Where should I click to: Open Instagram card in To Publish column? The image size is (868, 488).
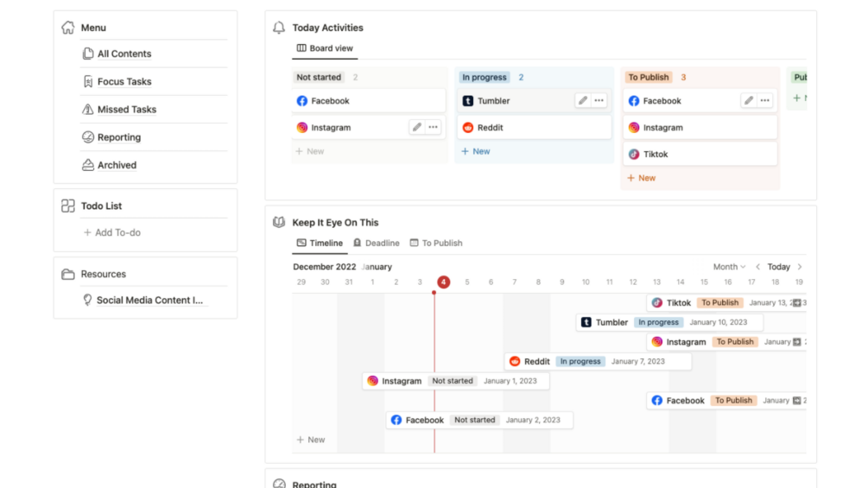pyautogui.click(x=700, y=127)
